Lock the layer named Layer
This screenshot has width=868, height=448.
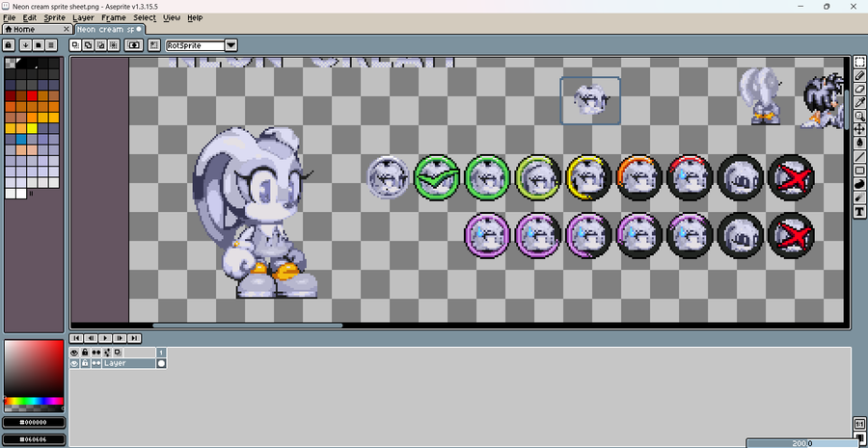click(x=85, y=363)
